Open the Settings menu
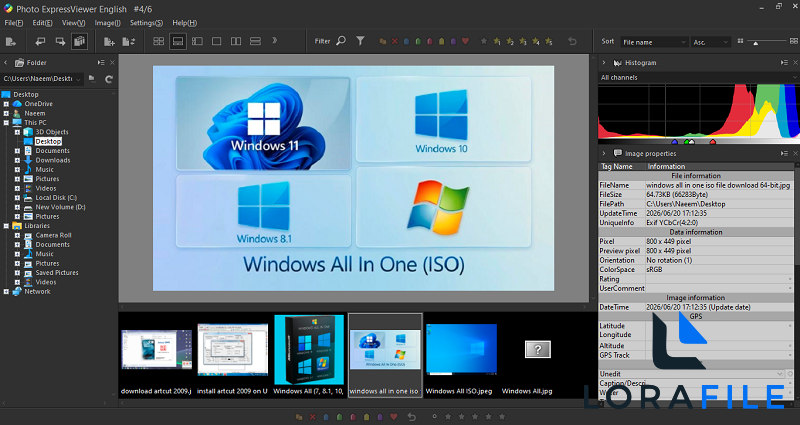Screen dimensions: 800x425 point(146,23)
